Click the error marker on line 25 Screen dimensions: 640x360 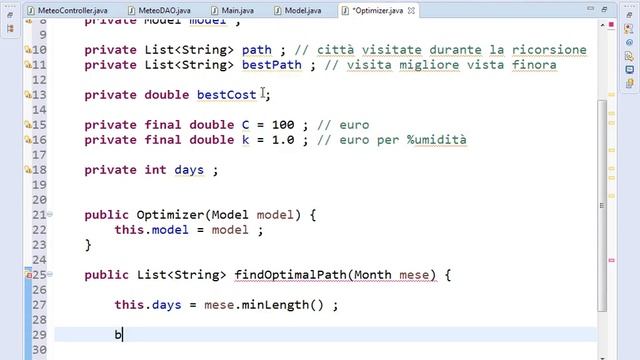point(29,275)
